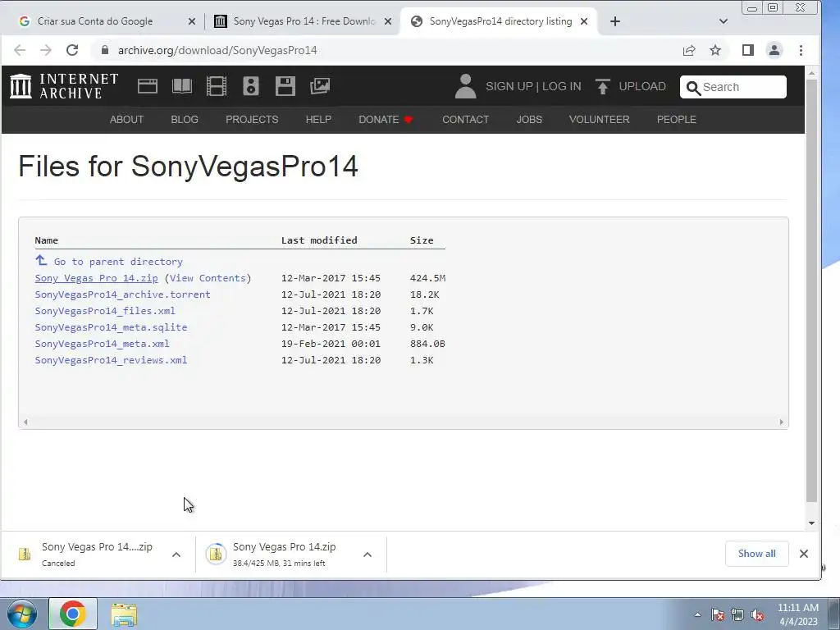The height and width of the screenshot is (630, 840).
Task: Expand options for canceled Sony Vegas Pro download
Action: coord(176,555)
